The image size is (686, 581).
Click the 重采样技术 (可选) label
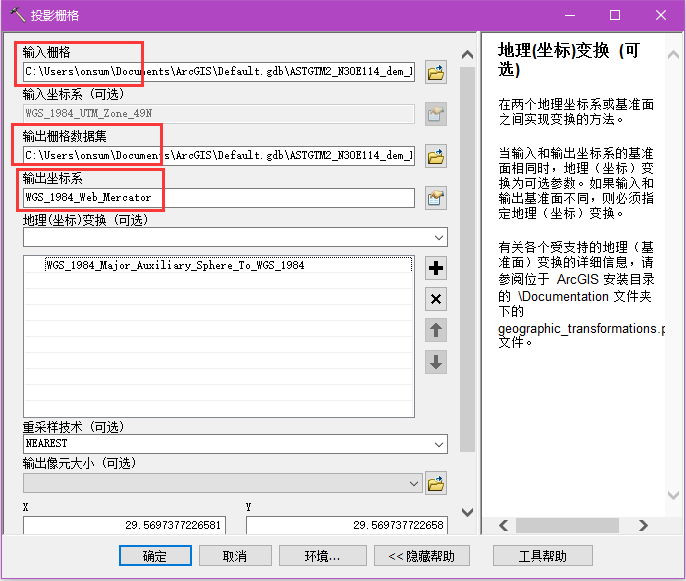(x=74, y=427)
